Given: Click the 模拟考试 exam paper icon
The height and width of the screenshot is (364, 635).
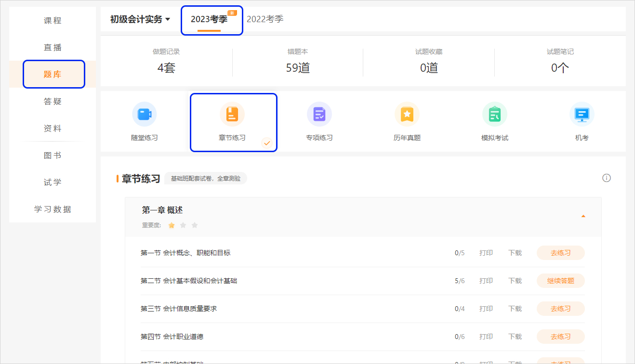Looking at the screenshot, I should tap(494, 114).
